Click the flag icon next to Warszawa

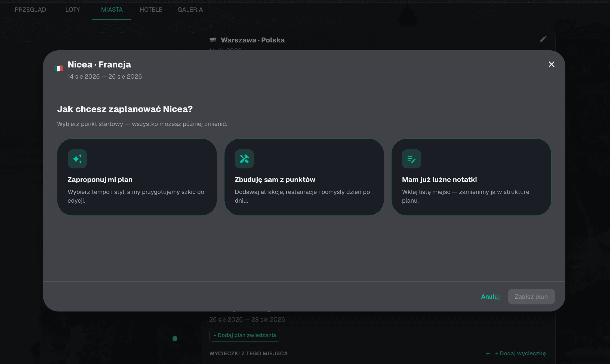(x=213, y=40)
